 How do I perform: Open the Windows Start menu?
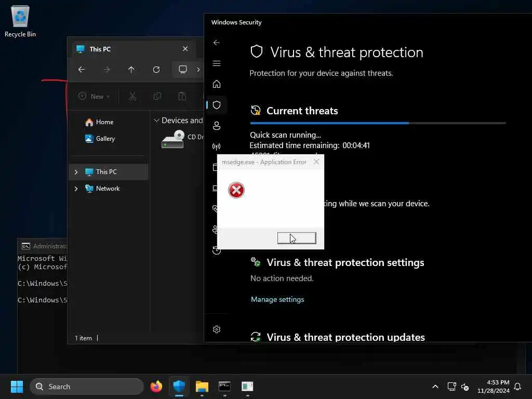(x=17, y=387)
